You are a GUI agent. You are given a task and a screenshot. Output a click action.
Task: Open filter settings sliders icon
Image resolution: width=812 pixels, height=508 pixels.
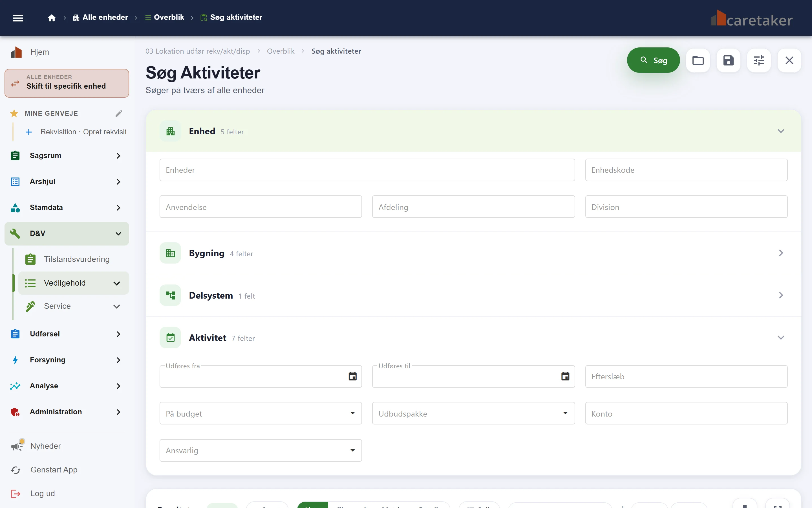(759, 60)
